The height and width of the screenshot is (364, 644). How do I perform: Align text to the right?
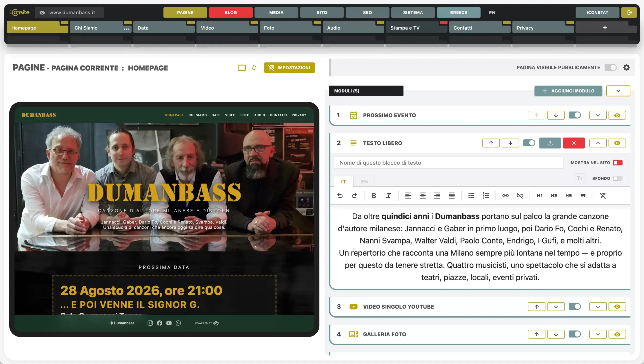pyautogui.click(x=437, y=196)
